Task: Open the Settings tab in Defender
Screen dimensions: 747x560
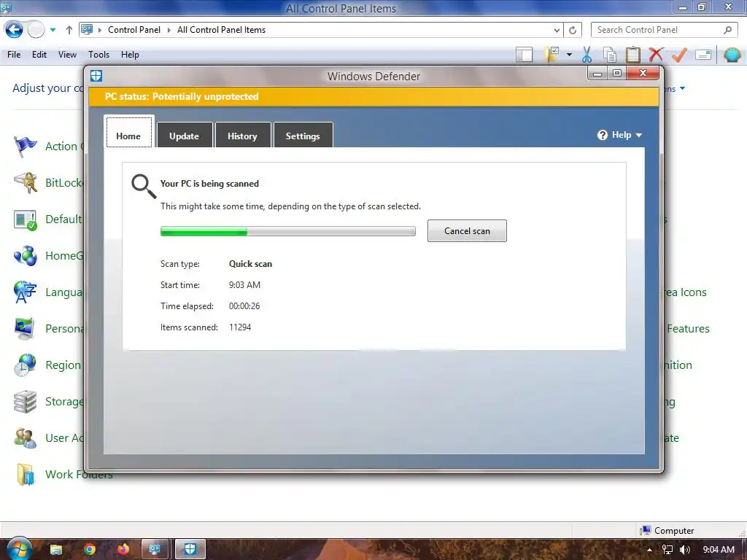Action: (x=303, y=136)
